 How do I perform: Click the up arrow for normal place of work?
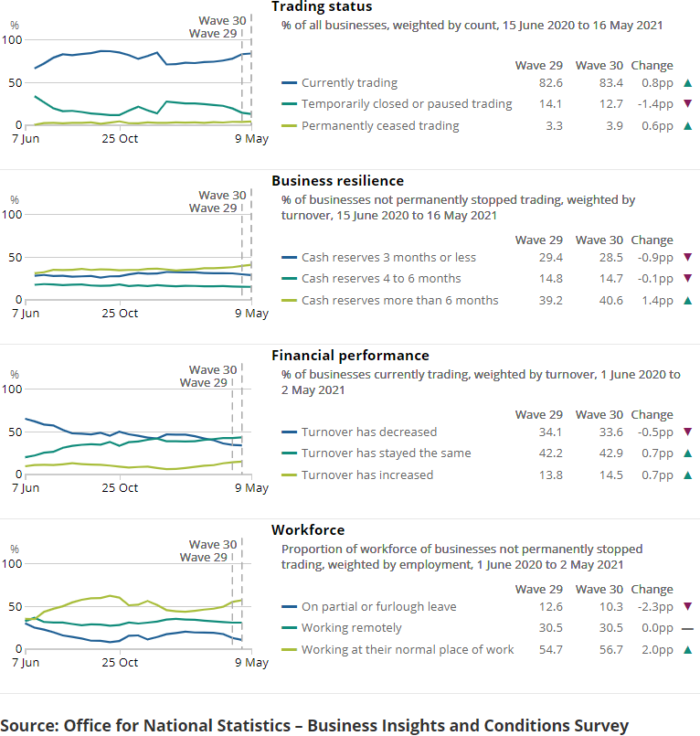coord(687,650)
